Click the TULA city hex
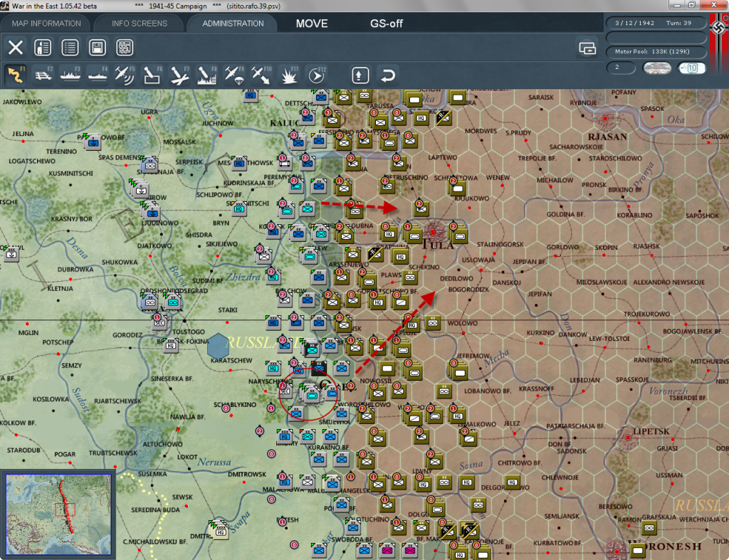This screenshot has height=560, width=729. click(433, 231)
